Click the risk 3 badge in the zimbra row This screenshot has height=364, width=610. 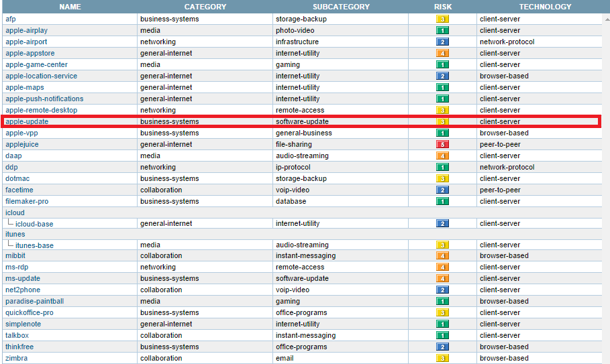(442, 358)
